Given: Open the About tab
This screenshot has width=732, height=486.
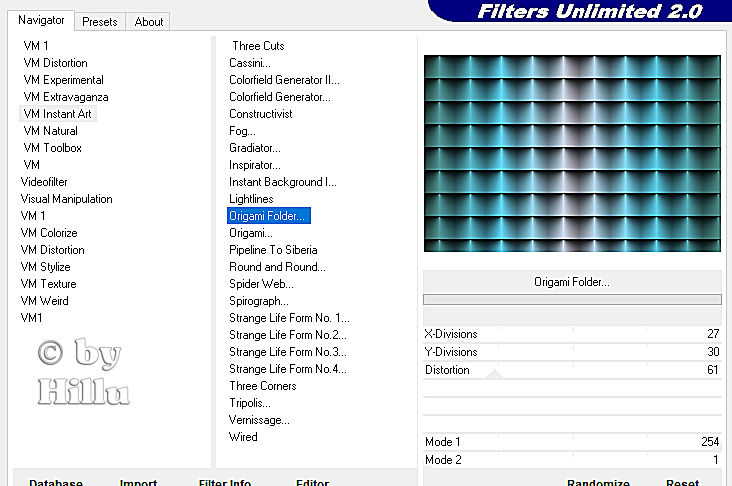Looking at the screenshot, I should pos(148,22).
